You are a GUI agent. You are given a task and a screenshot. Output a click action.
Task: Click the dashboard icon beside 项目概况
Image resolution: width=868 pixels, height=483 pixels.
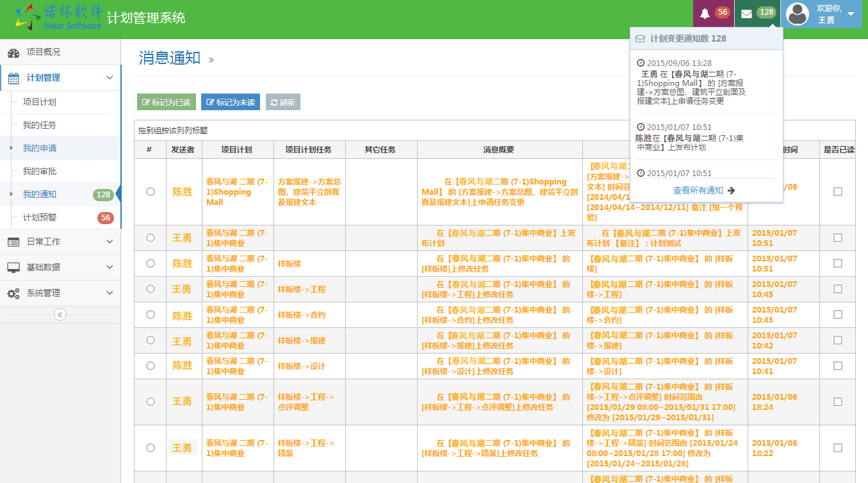[13, 53]
